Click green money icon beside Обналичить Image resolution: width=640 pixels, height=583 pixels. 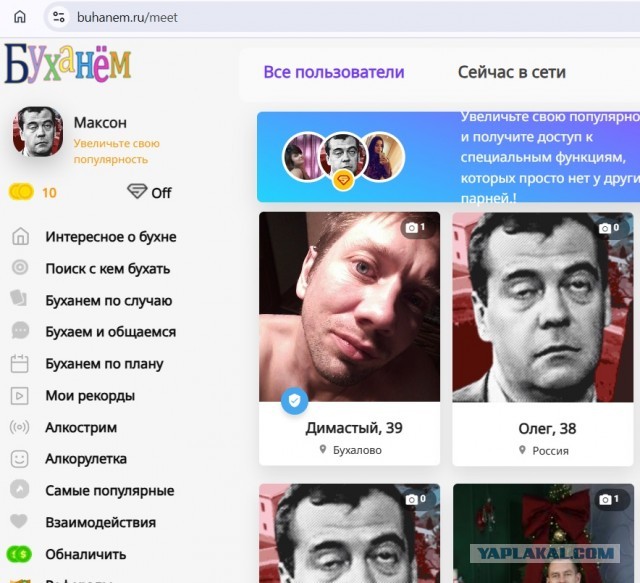tap(19, 554)
